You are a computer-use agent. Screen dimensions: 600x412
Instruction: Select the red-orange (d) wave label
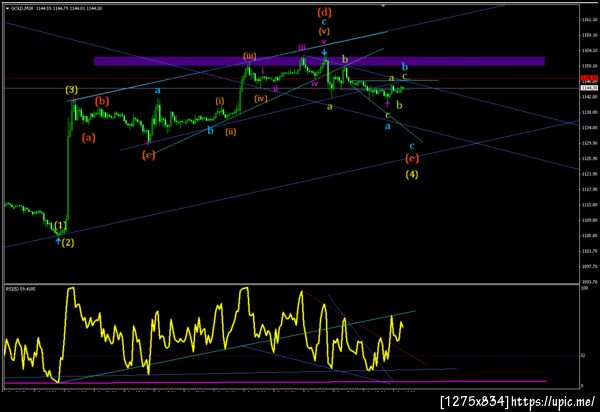[324, 12]
